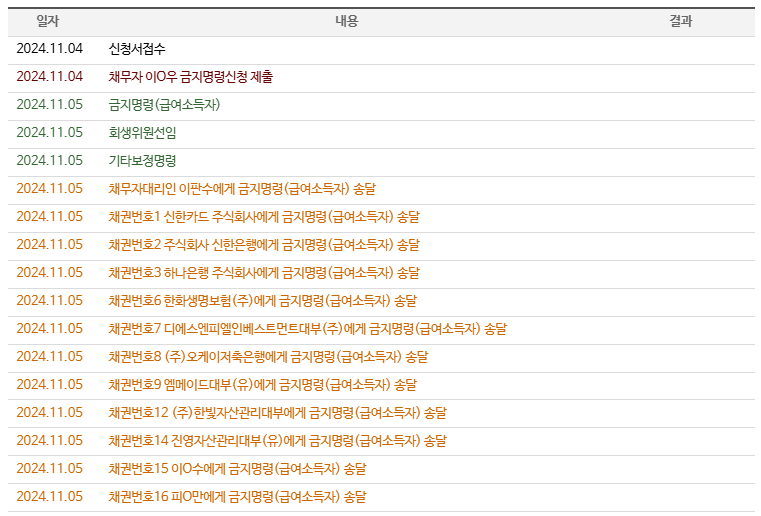
Task: Click the 일자 column header
Action: [x=48, y=21]
